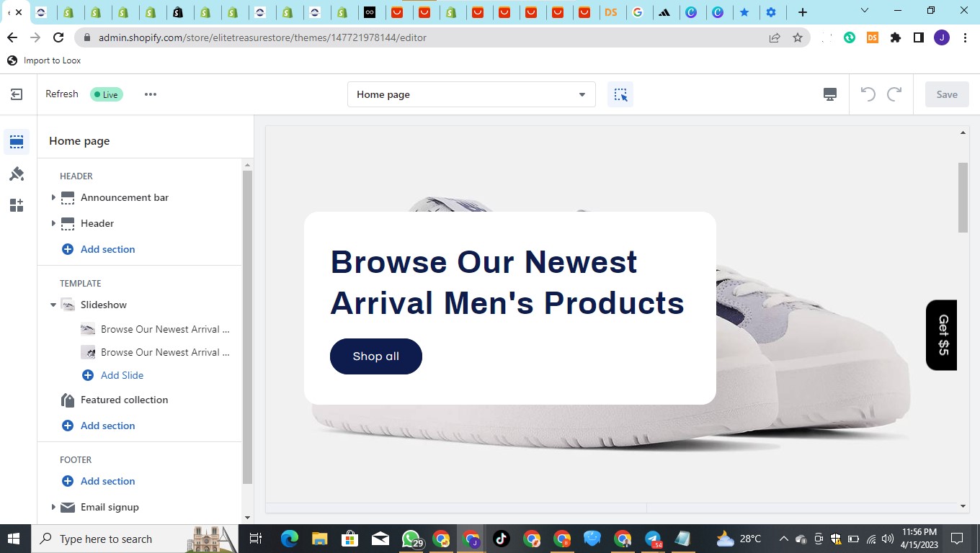Click the desktop preview device icon
Viewport: 980px width, 553px height.
tap(830, 94)
